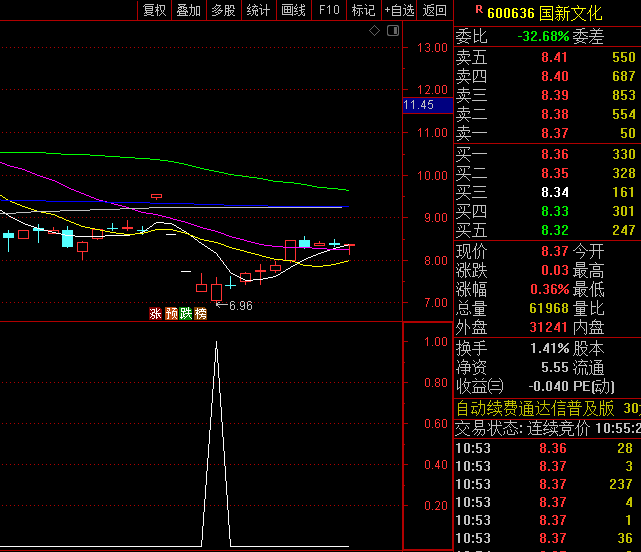Select the 卖一 8.37 order row
Screen dimensions: 641x552
[546, 133]
